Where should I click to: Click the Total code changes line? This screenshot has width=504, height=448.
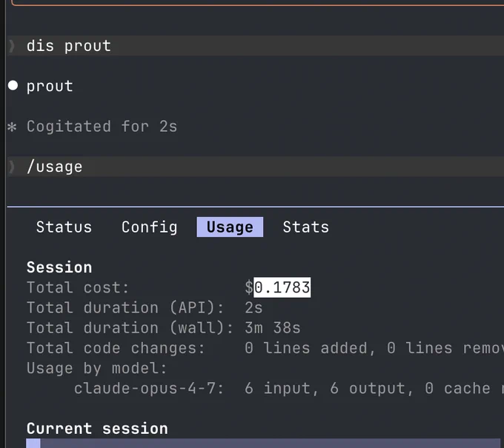(265, 348)
